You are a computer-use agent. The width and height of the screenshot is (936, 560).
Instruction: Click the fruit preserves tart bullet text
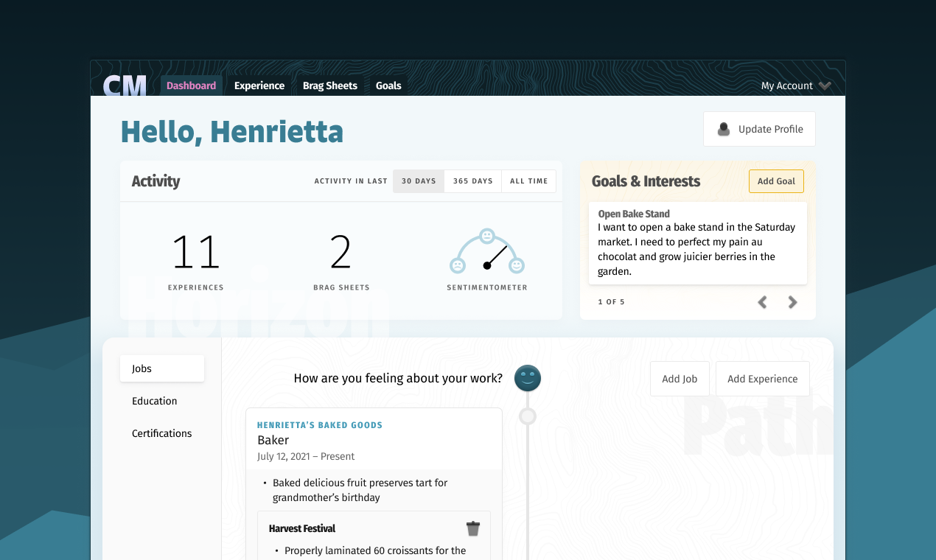tap(360, 490)
